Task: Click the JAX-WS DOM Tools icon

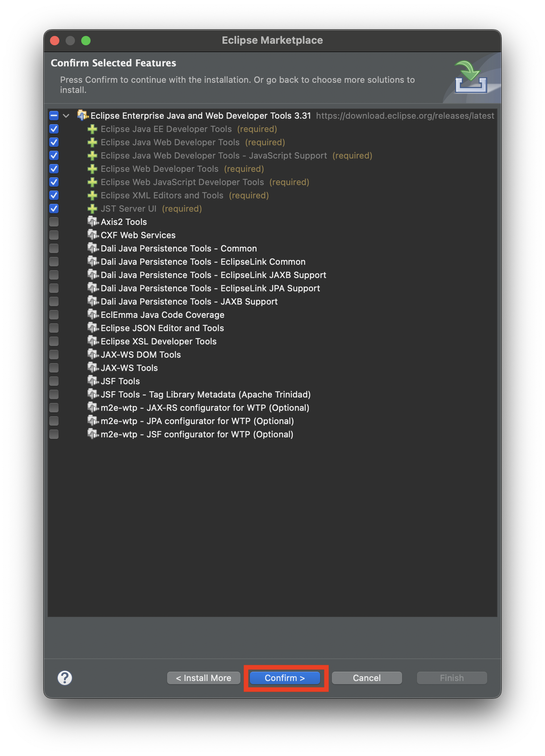Action: (93, 355)
